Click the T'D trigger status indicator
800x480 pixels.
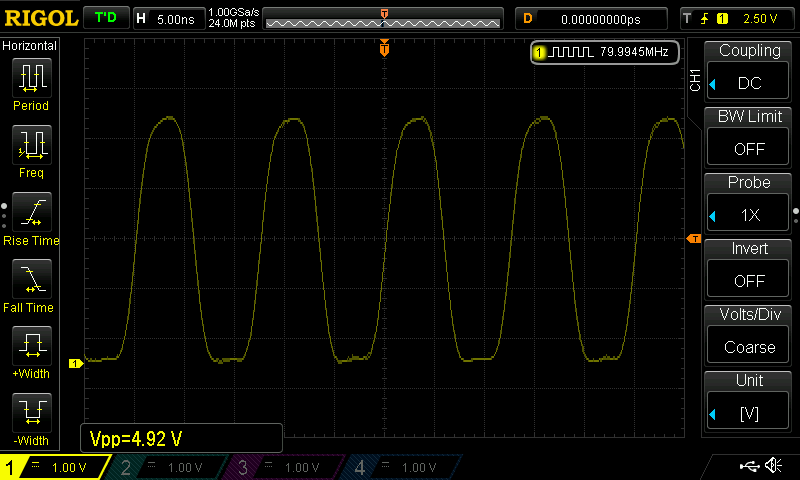pyautogui.click(x=106, y=18)
